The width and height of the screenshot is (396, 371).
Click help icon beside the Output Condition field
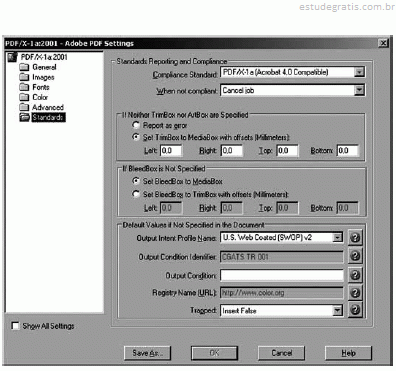click(355, 275)
